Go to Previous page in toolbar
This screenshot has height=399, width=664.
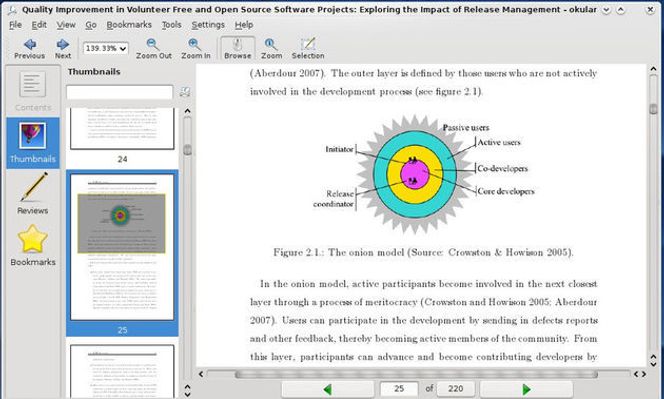(29, 48)
